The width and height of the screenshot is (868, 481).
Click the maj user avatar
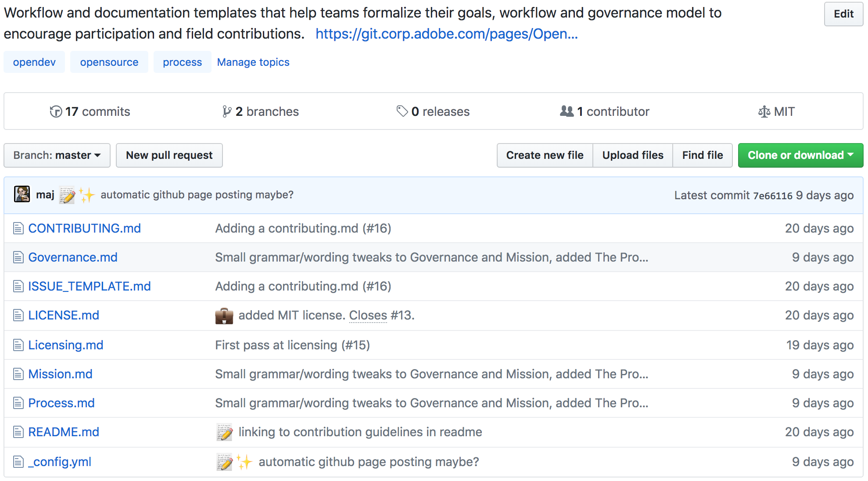click(x=22, y=194)
